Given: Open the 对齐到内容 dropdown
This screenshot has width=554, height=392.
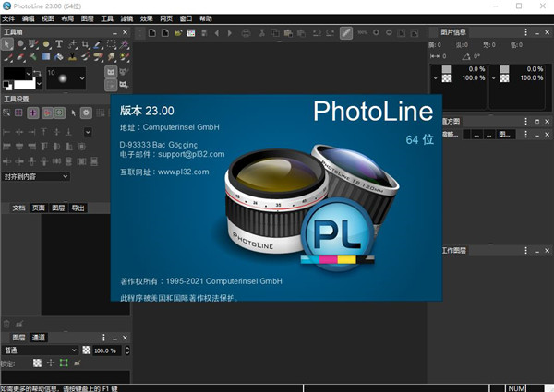Looking at the screenshot, I should pyautogui.click(x=36, y=176).
